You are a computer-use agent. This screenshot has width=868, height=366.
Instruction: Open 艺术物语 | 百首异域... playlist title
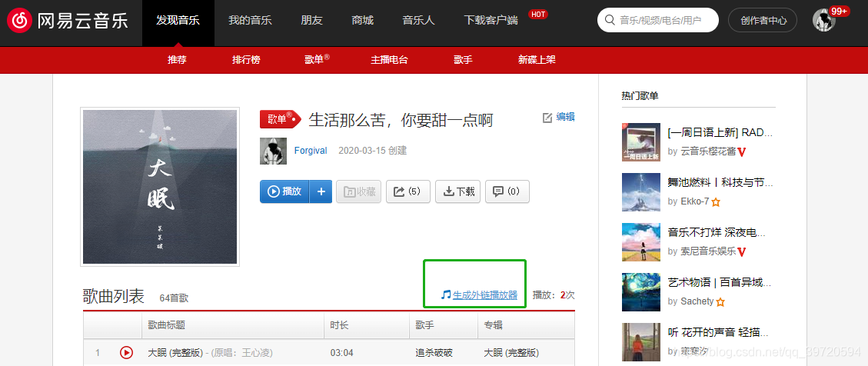[720, 282]
